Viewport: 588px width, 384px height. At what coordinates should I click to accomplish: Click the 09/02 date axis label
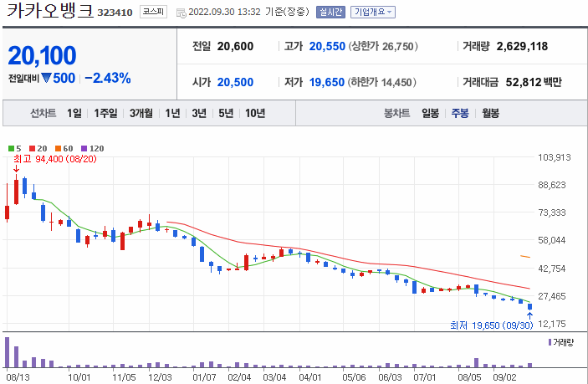[504, 376]
